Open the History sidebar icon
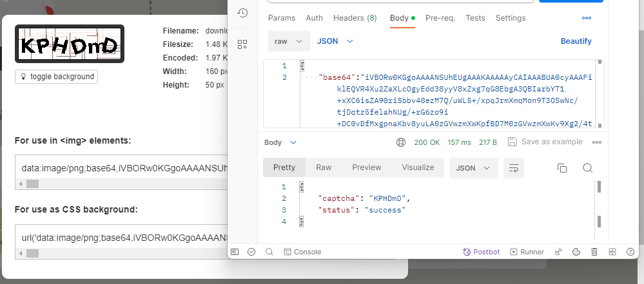The width and height of the screenshot is (644, 284). point(242,14)
